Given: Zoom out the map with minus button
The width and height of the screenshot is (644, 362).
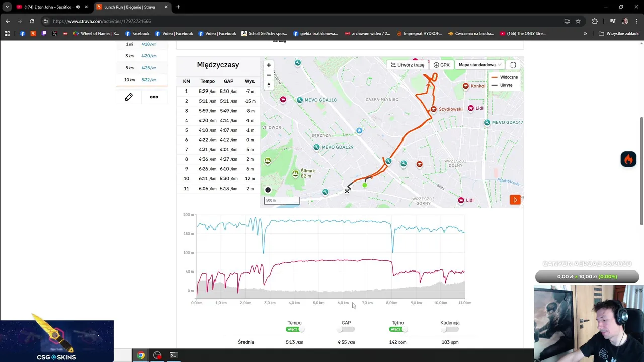Looking at the screenshot, I should (x=269, y=75).
